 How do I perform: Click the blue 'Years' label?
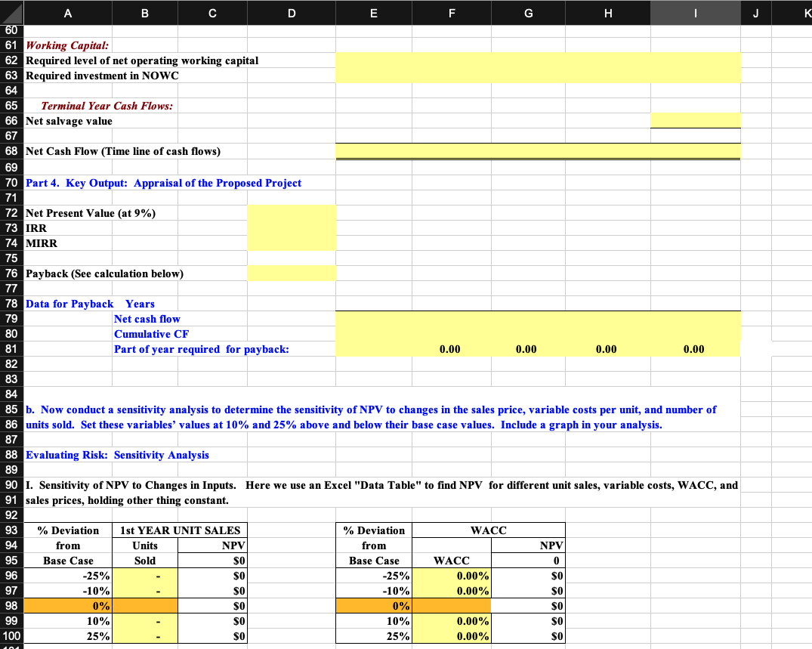(x=140, y=304)
